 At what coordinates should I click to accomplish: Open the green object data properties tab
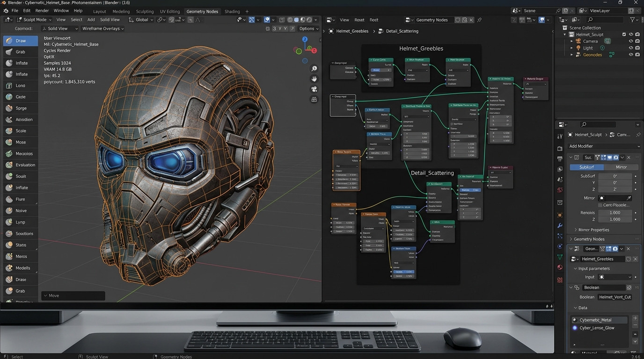560,257
